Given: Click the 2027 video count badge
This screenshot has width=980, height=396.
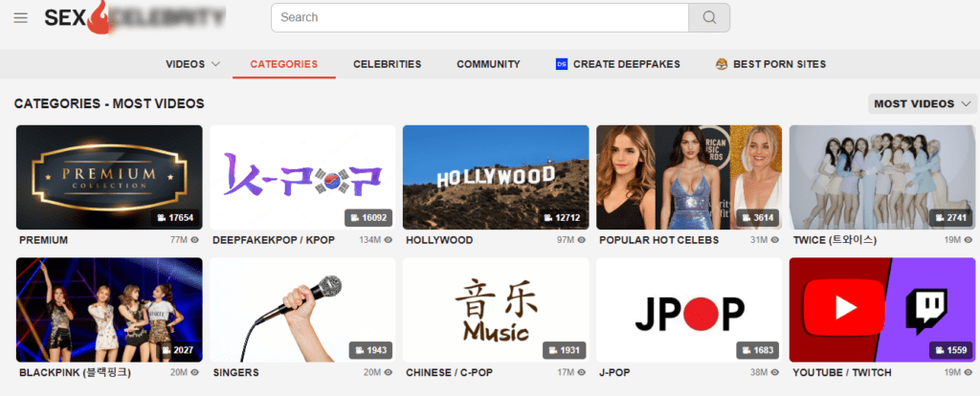Looking at the screenshot, I should tap(178, 350).
